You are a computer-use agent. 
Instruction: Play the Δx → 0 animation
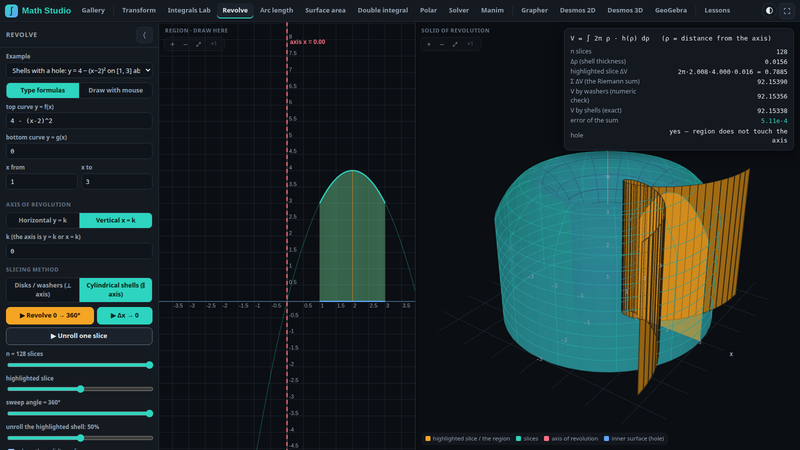pyautogui.click(x=124, y=316)
